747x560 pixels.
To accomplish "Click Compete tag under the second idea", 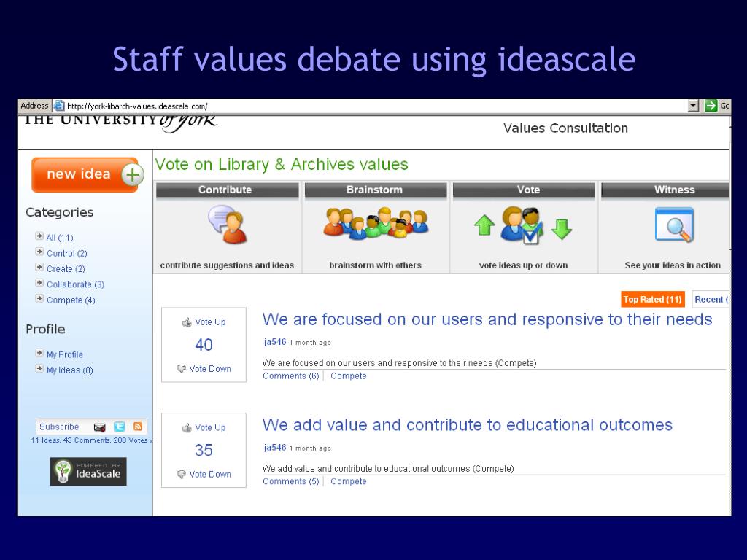I will [349, 481].
